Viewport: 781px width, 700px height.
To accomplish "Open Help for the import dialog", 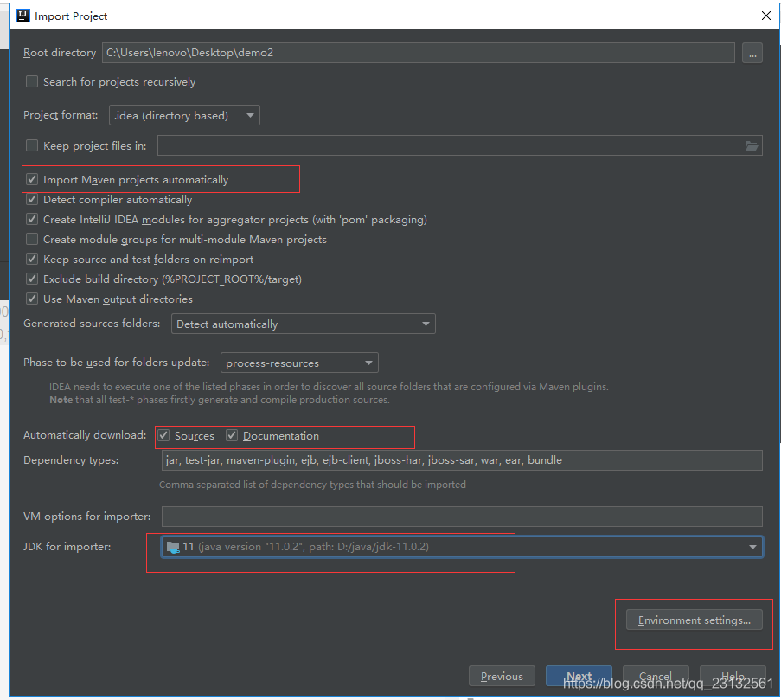I will coord(733,676).
